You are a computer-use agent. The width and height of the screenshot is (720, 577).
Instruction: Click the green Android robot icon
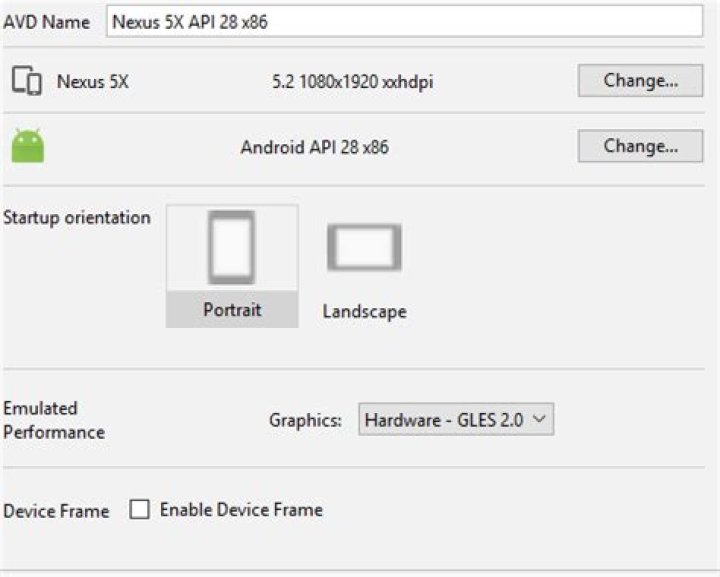(28, 146)
